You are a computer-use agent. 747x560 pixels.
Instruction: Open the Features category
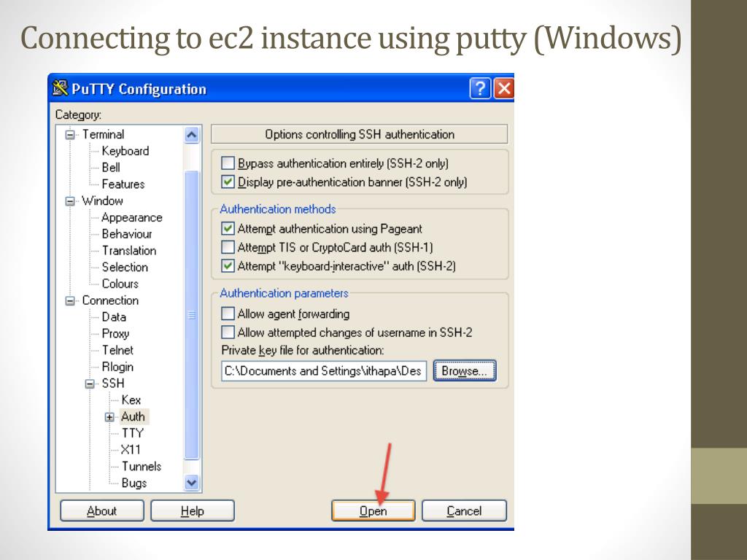(123, 184)
